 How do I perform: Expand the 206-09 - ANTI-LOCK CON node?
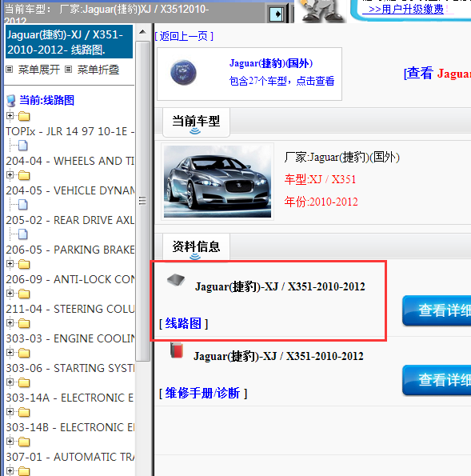coord(10,263)
